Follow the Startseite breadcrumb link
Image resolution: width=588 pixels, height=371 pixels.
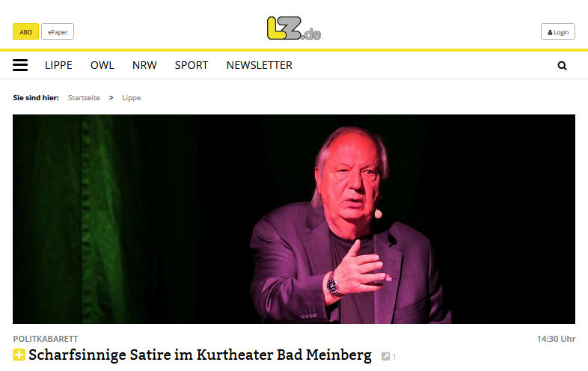click(84, 98)
